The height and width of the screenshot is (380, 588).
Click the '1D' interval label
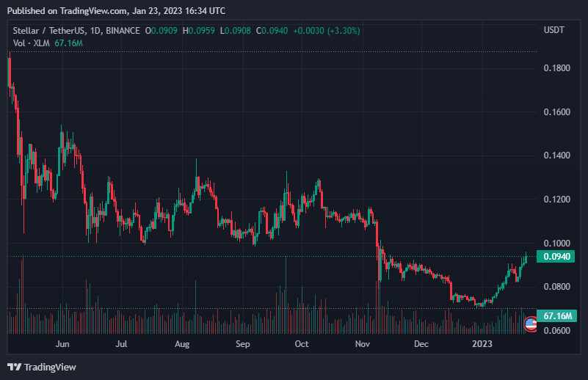coord(95,31)
